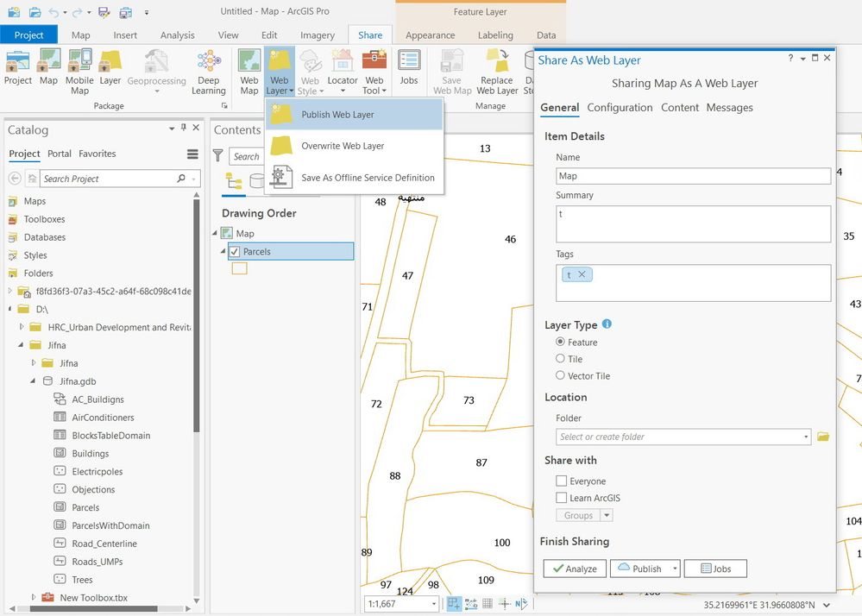
Task: Click the Analyze button
Action: 575,569
